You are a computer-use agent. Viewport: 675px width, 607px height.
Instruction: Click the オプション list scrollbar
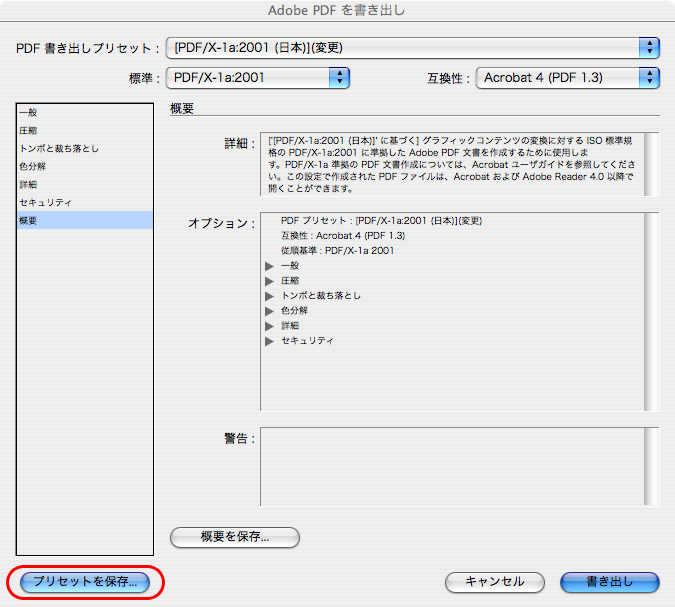[x=651, y=312]
